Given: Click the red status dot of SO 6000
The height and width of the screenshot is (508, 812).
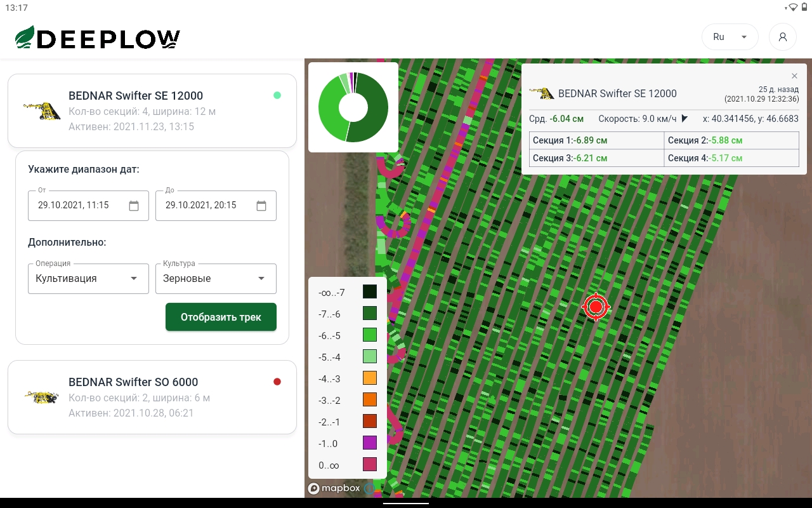Looking at the screenshot, I should pos(277,382).
